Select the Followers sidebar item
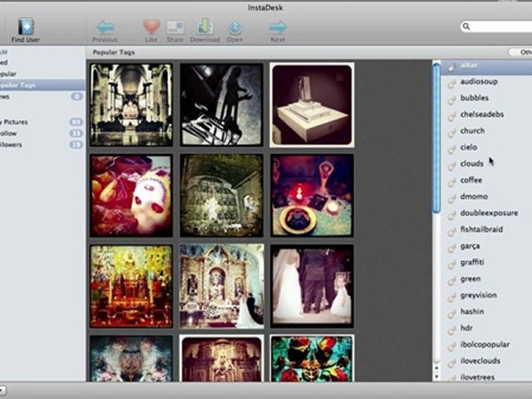 [43, 145]
